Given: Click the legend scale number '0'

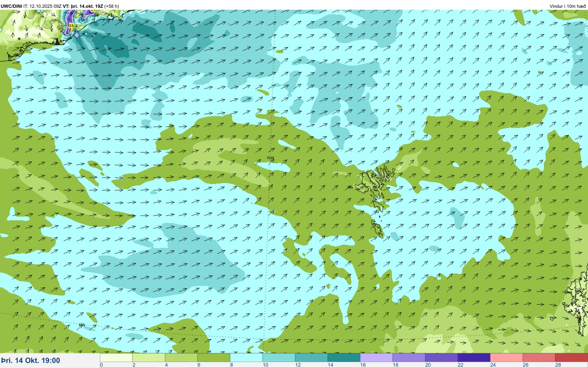Looking at the screenshot, I should tap(101, 365).
